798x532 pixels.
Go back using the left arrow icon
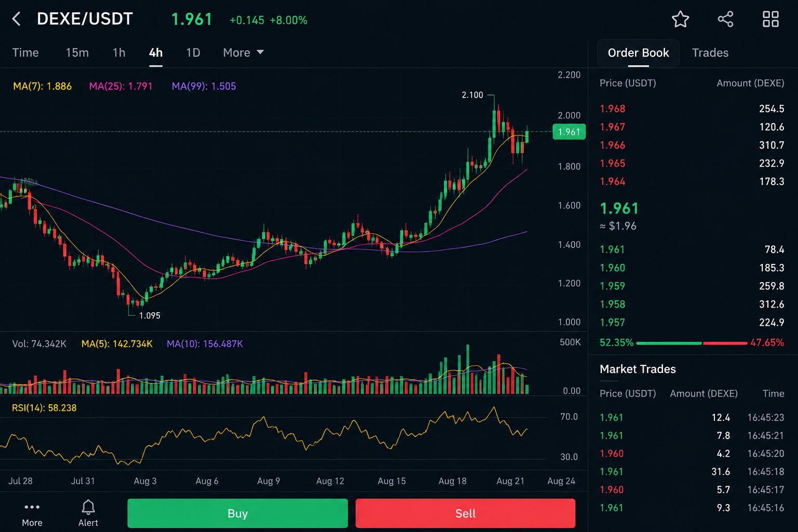point(16,19)
